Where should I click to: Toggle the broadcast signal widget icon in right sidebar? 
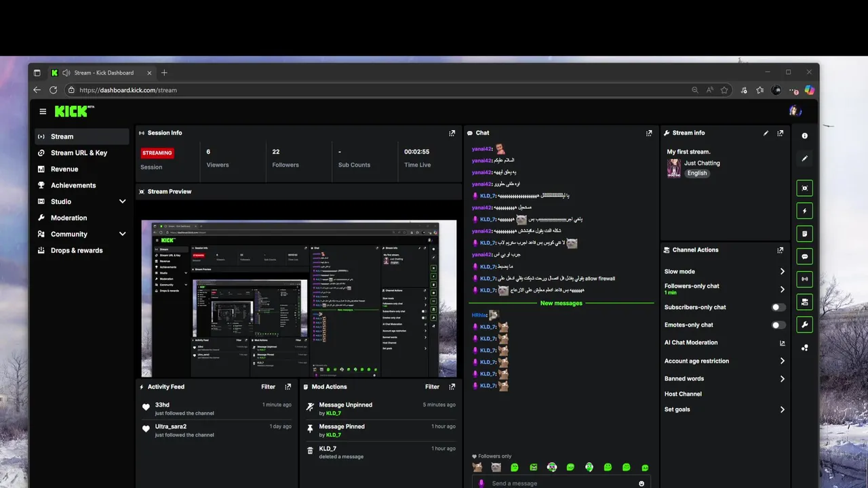coord(805,279)
